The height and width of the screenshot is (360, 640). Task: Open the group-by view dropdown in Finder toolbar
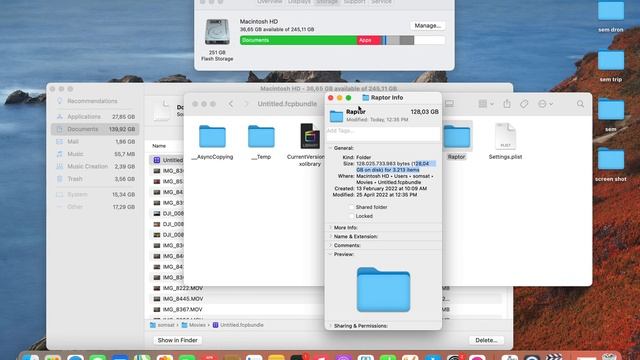pyautogui.click(x=486, y=104)
